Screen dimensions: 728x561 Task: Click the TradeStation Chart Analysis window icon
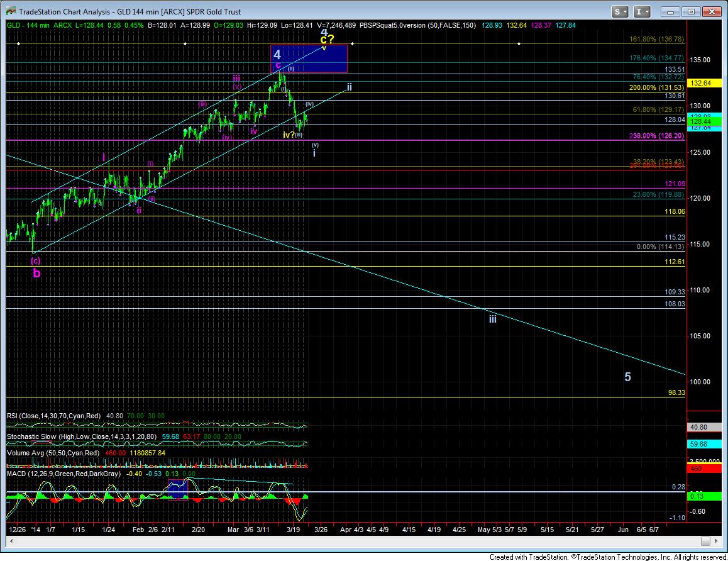click(x=10, y=11)
